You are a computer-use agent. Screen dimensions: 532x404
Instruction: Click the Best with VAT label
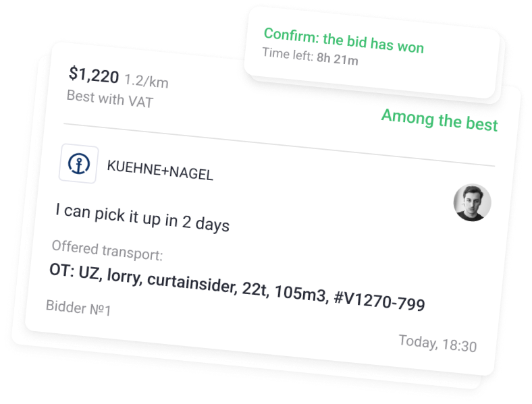pyautogui.click(x=109, y=100)
